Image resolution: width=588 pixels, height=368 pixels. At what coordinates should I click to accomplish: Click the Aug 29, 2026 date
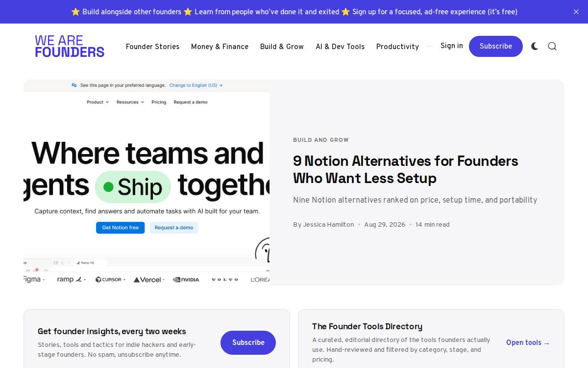click(x=385, y=224)
